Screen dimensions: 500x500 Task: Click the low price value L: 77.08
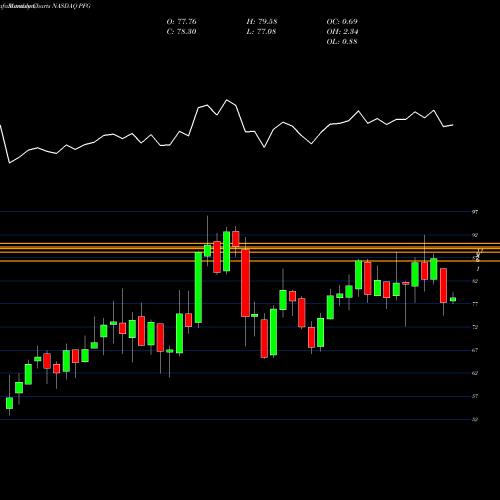[x=262, y=32]
